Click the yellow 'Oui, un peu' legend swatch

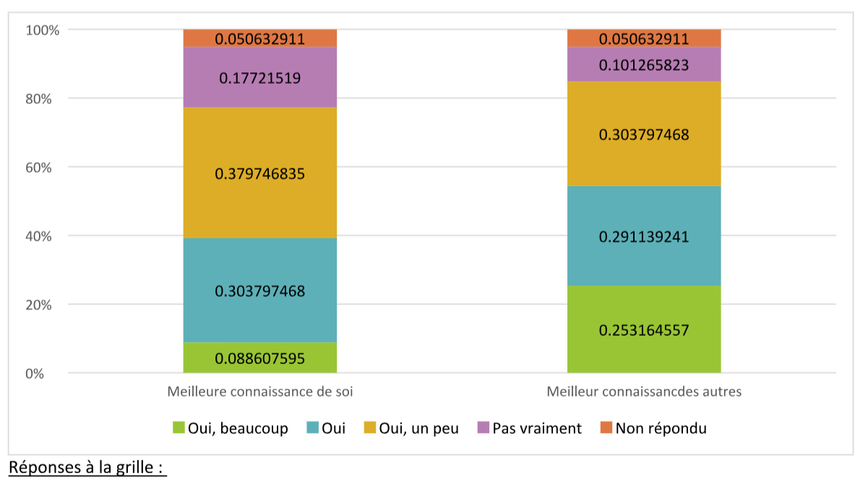click(369, 428)
